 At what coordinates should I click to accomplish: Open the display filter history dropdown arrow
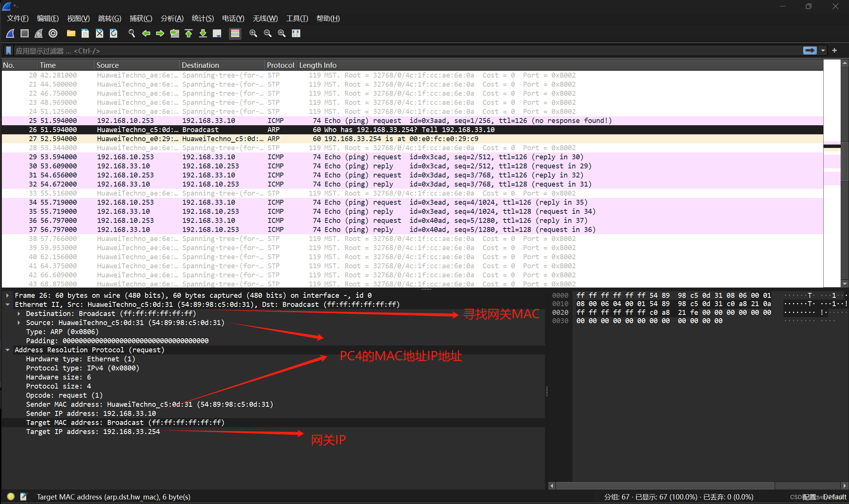[823, 50]
